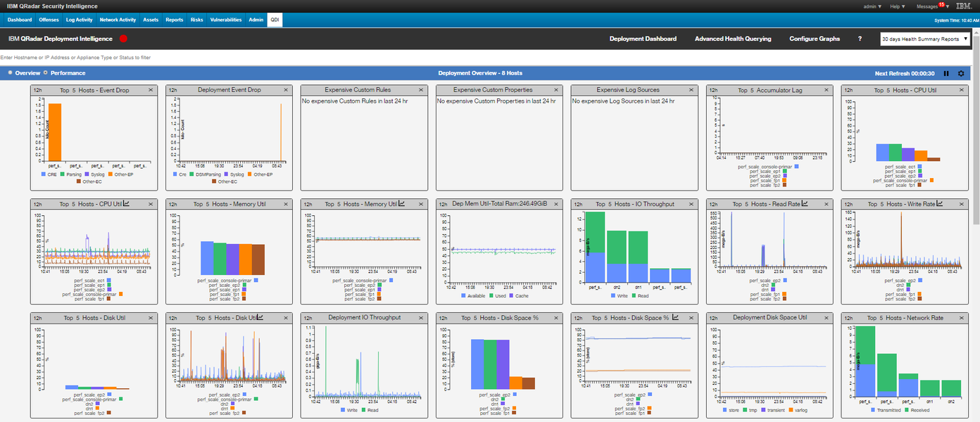The width and height of the screenshot is (980, 422).
Task: Open the Messages notification badge
Action: pos(941,5)
